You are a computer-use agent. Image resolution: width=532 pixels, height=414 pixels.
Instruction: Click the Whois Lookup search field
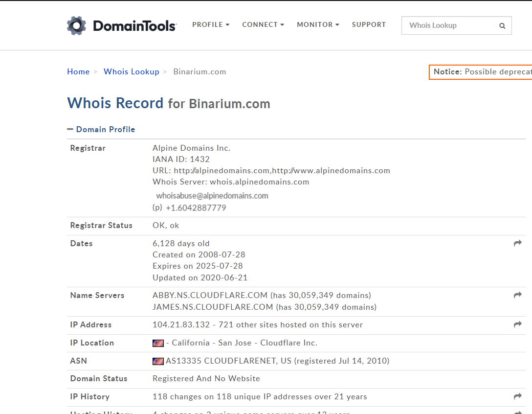[x=456, y=25]
